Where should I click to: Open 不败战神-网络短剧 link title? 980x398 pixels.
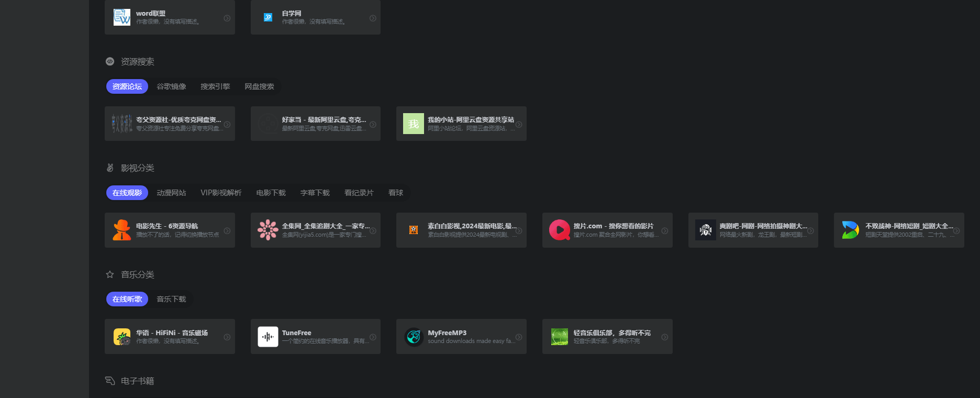pyautogui.click(x=909, y=226)
